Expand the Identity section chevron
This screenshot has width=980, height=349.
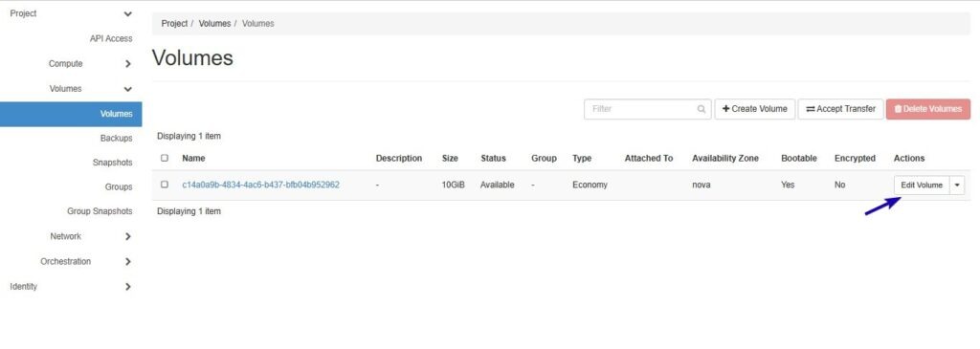127,287
